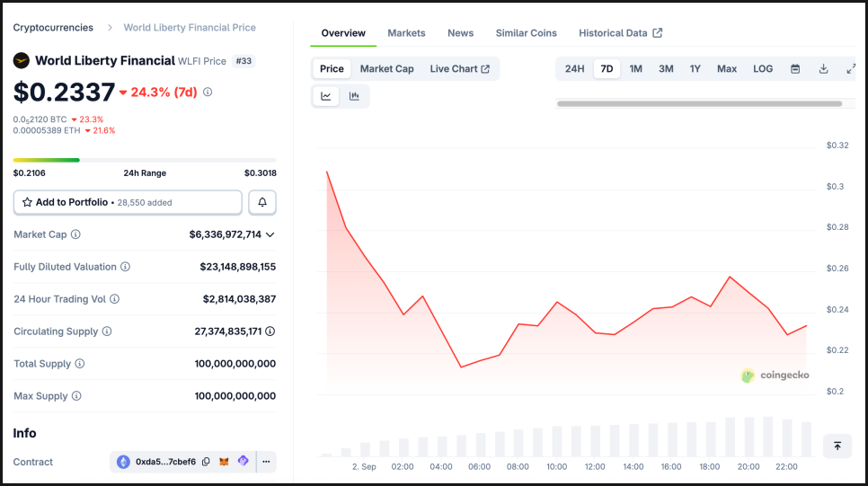The height and width of the screenshot is (486, 868).
Task: Click the Info section heading
Action: (25, 433)
